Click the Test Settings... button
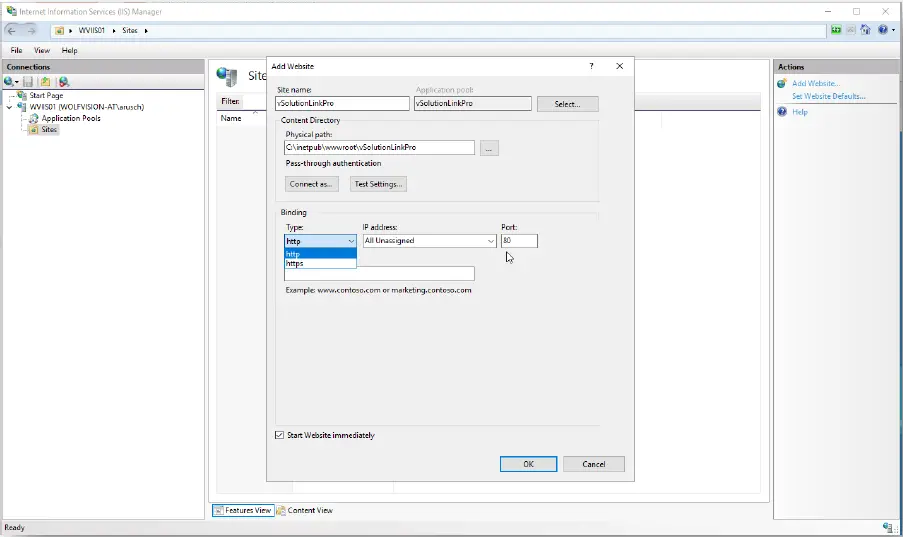The width and height of the screenshot is (903, 537). (378, 184)
